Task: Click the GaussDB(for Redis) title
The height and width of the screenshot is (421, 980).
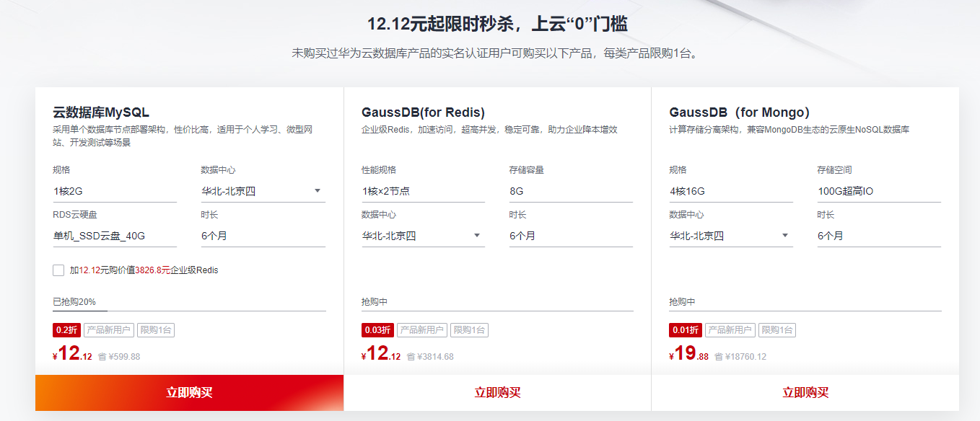Action: pyautogui.click(x=423, y=112)
